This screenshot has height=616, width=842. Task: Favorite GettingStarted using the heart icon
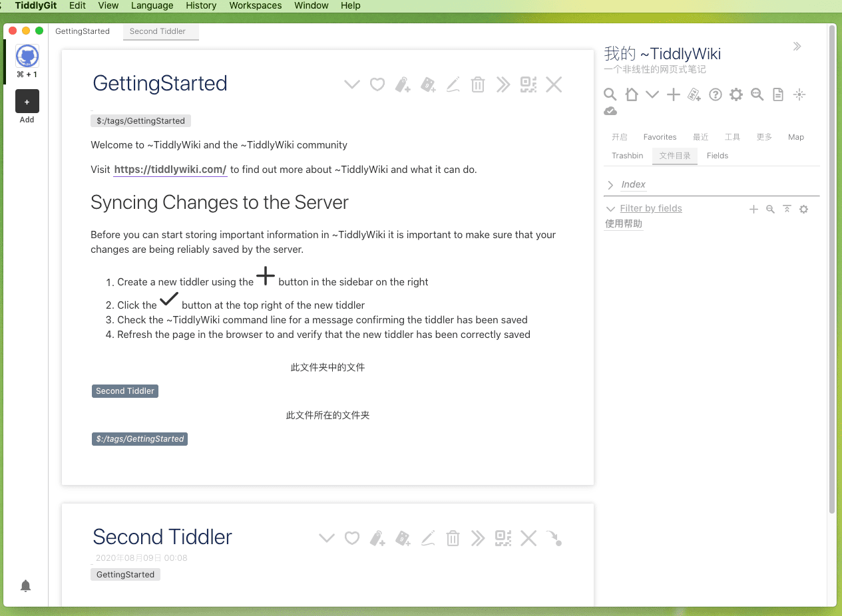point(377,84)
